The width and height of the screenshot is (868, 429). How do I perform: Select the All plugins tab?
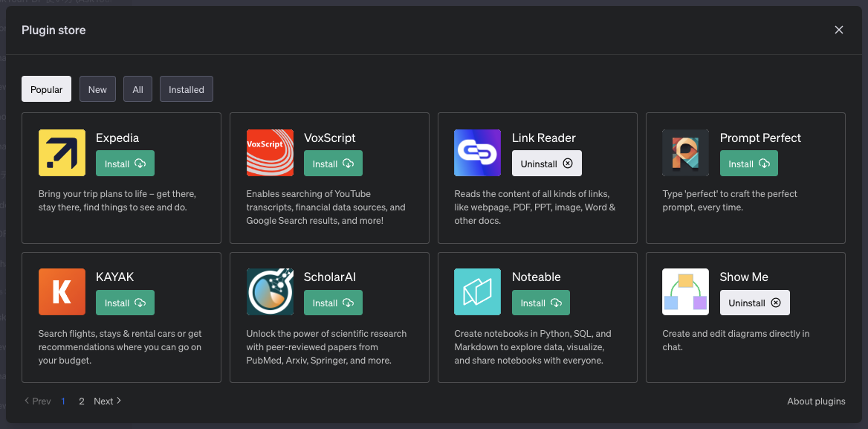pyautogui.click(x=137, y=89)
